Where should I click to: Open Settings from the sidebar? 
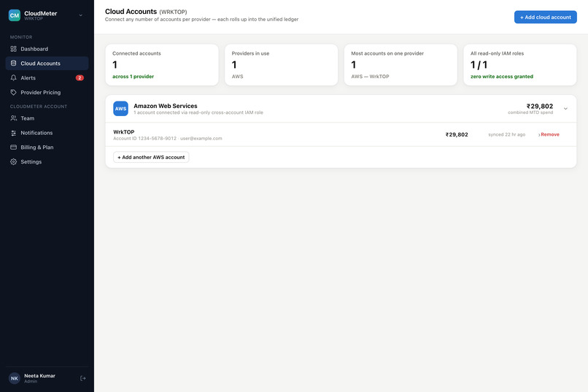(x=47, y=161)
